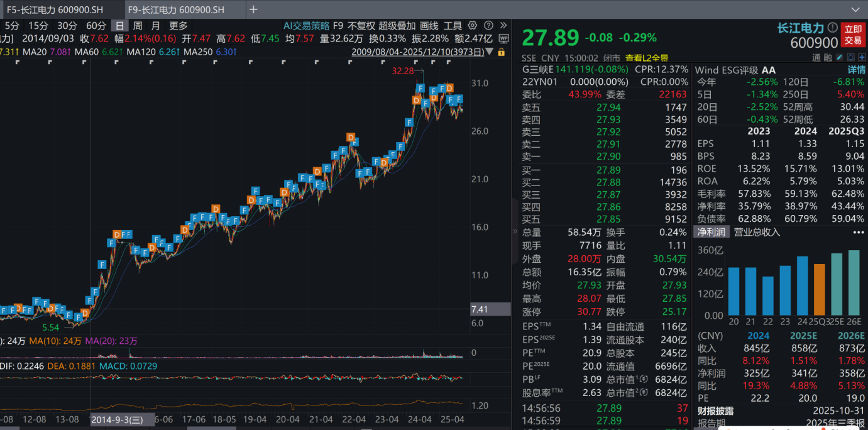The height and width of the screenshot is (430, 868).
Task: Click the info icon beside 长江电力
Action: 832,28
